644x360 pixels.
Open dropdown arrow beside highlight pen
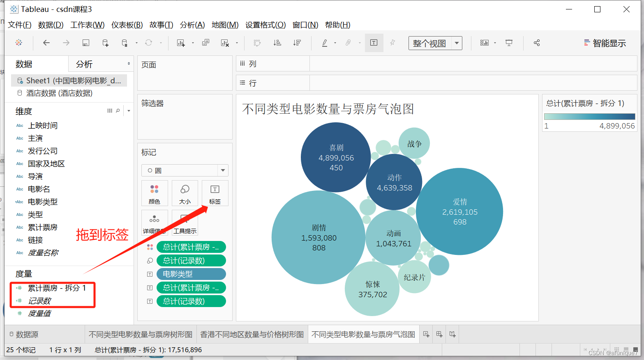tap(335, 43)
